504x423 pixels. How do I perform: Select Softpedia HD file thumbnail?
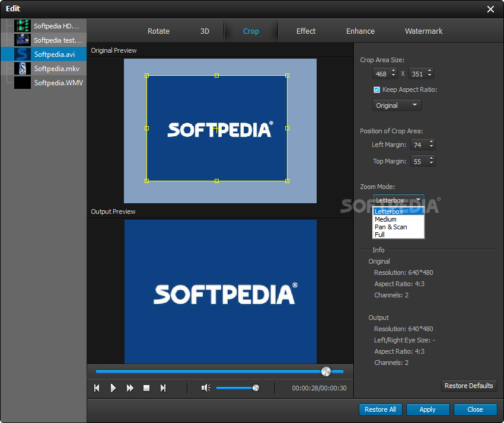[x=23, y=26]
